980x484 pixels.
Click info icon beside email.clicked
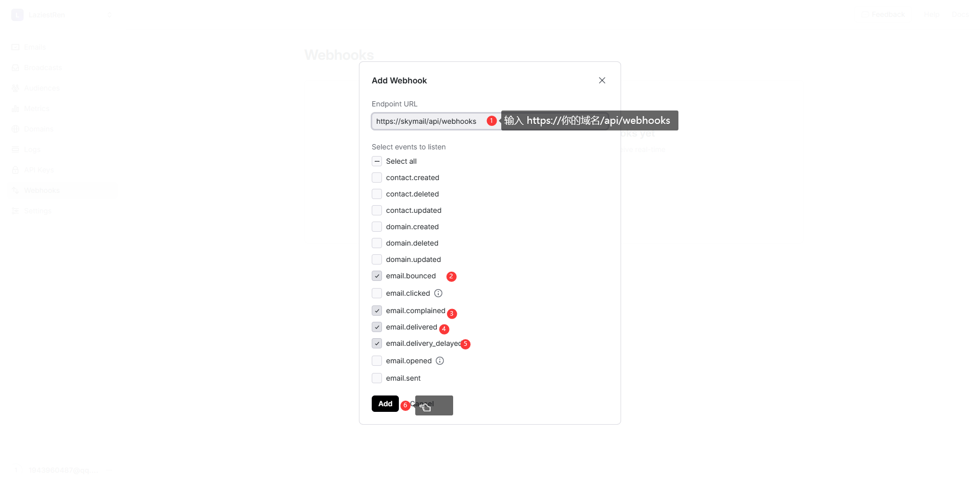click(438, 293)
